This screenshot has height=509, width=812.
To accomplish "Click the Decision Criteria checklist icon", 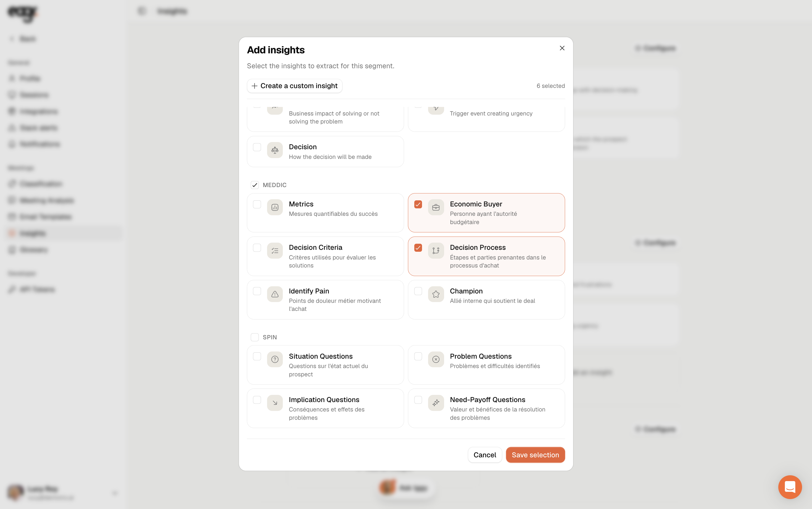I will (275, 251).
